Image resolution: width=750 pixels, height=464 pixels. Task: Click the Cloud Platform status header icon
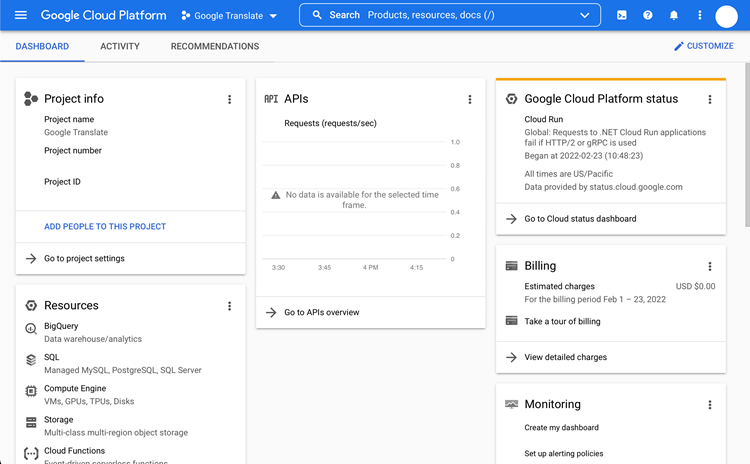(x=511, y=99)
